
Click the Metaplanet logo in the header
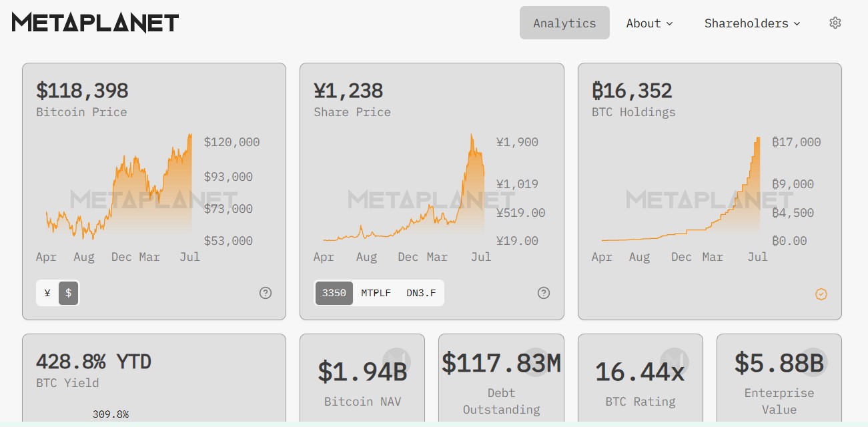[x=95, y=23]
